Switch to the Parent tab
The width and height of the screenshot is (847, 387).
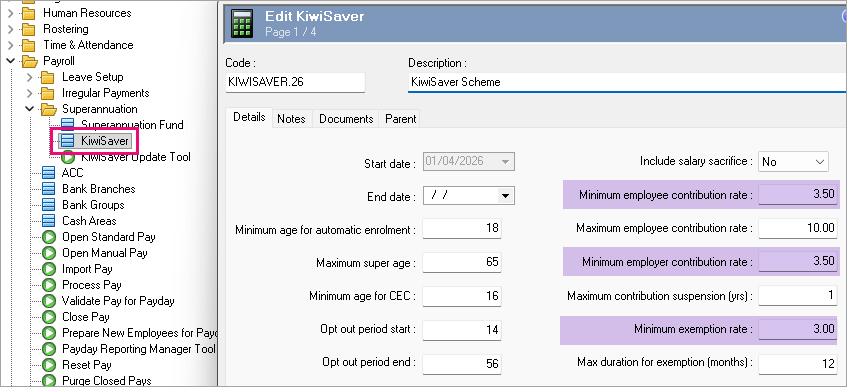400,118
